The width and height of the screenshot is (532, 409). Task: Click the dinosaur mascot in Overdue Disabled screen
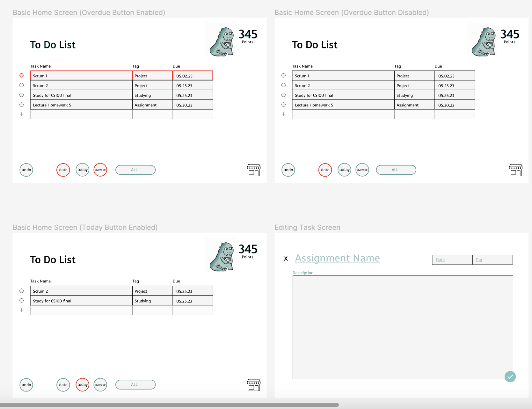point(484,41)
